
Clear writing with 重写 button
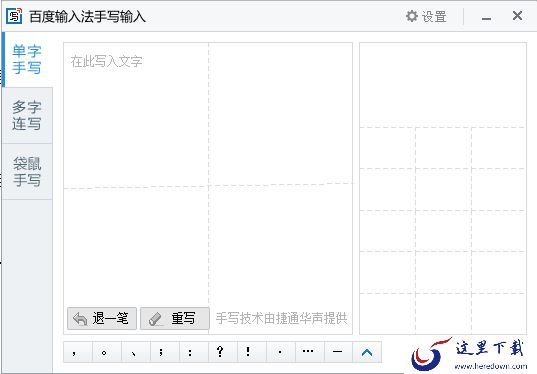175,319
